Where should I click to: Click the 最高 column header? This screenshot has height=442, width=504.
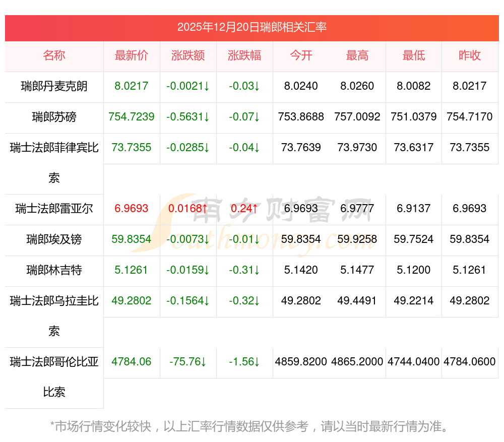pos(357,55)
